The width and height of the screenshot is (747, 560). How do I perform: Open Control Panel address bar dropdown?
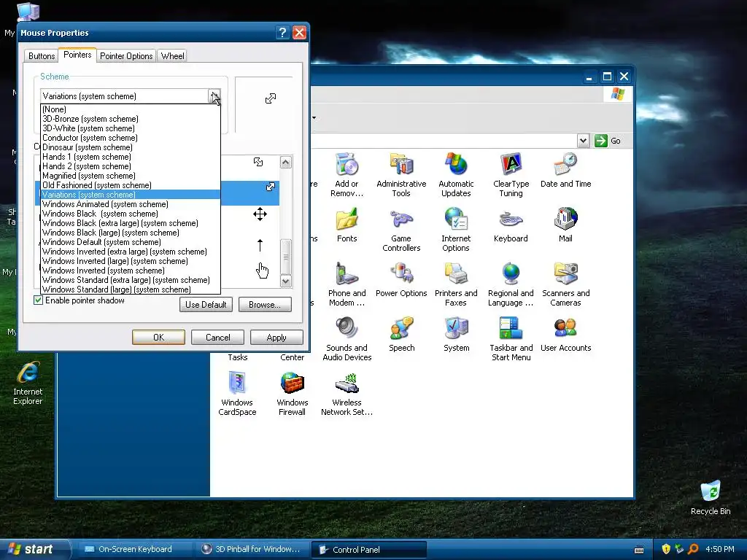(x=583, y=141)
